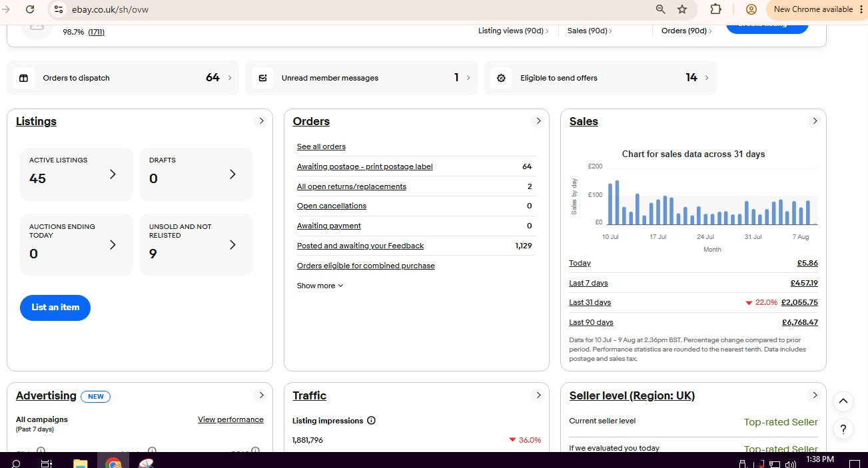Open Unsold and not relisted chevron

[x=232, y=245]
